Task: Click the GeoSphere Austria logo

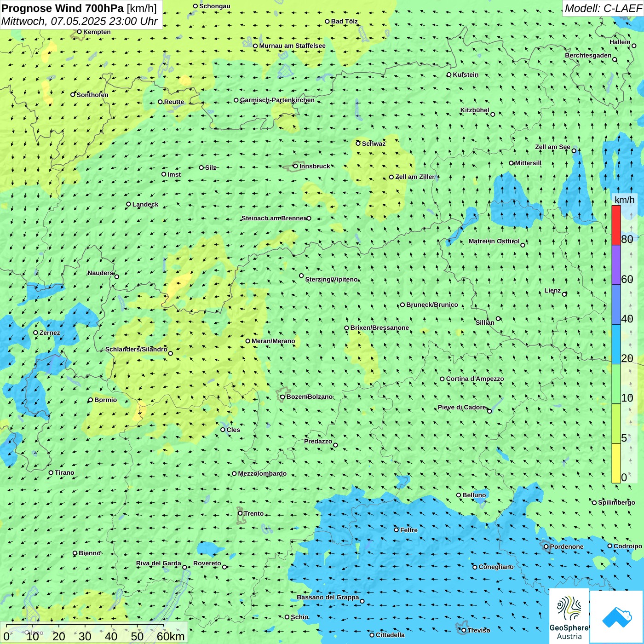Action: [x=569, y=616]
